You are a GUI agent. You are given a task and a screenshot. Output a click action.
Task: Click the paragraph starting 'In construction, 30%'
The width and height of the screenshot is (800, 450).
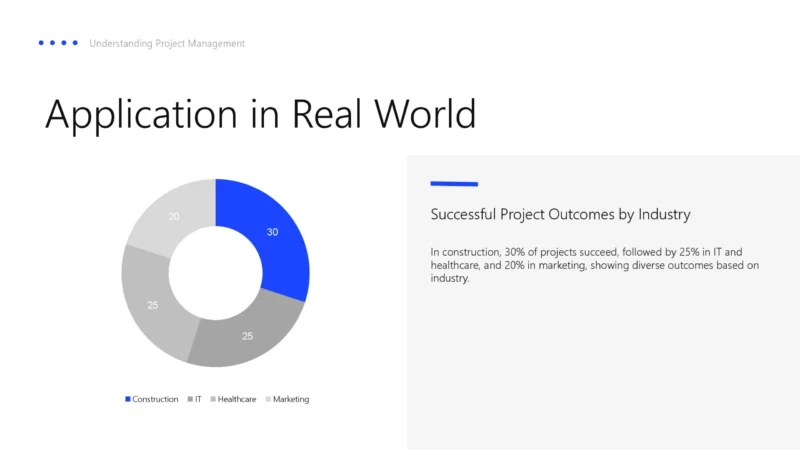pos(594,265)
